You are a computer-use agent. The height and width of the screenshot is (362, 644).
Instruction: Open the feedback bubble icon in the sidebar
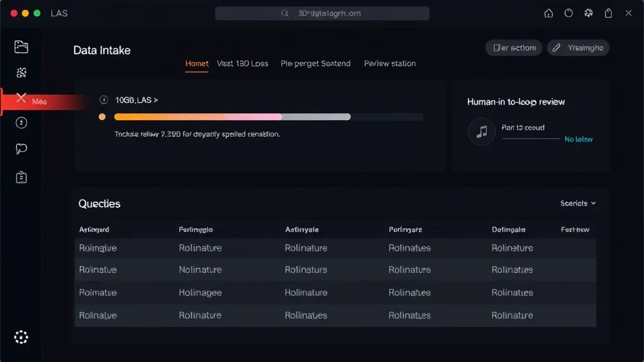tap(21, 148)
